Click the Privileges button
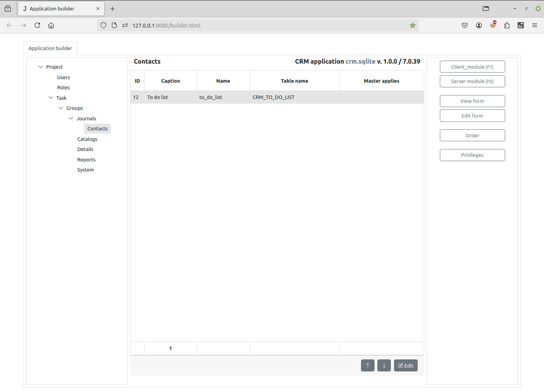This screenshot has height=392, width=544. point(472,155)
